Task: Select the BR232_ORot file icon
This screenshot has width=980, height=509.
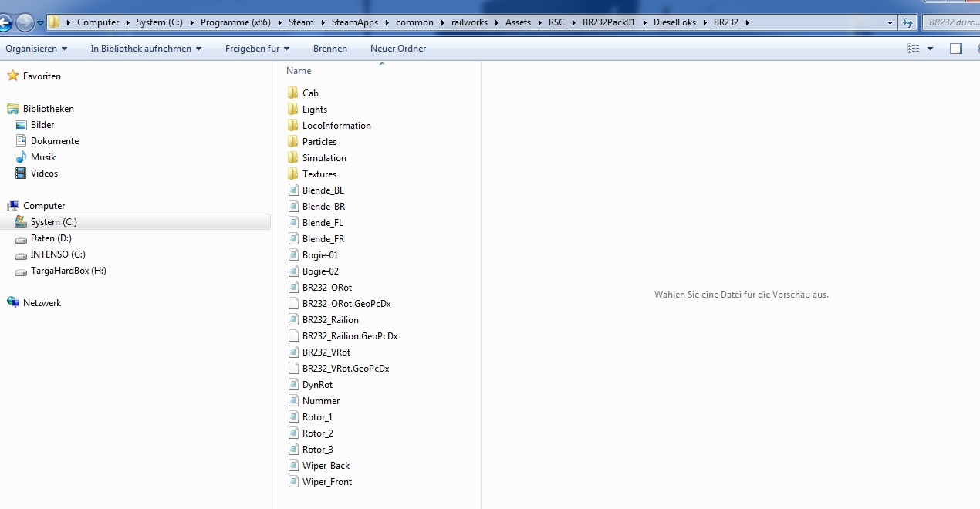Action: point(292,287)
